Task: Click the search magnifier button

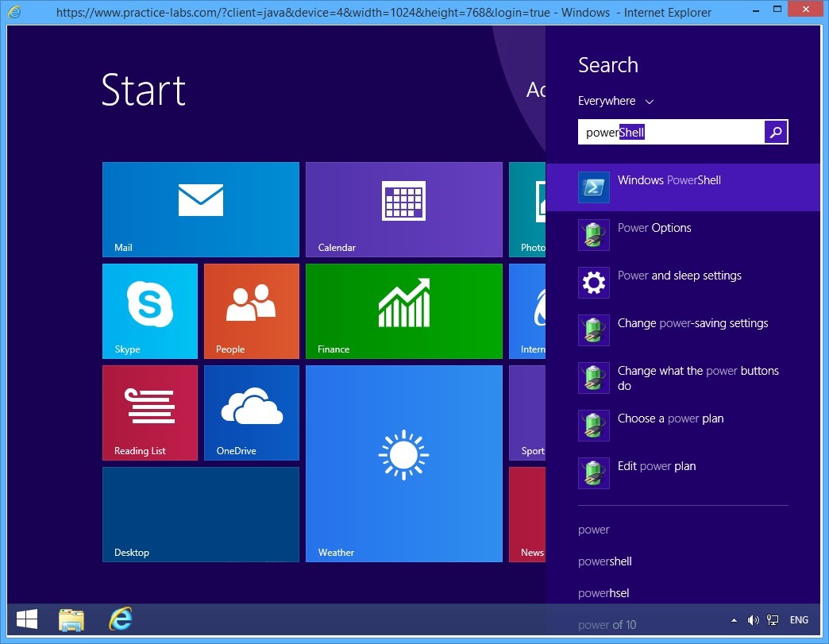Action: 776,133
